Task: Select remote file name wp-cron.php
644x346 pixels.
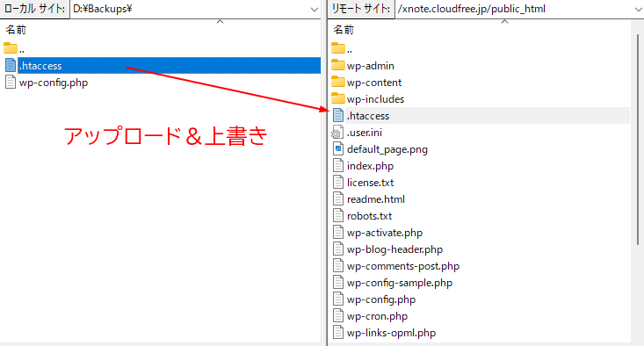Action: tap(377, 316)
